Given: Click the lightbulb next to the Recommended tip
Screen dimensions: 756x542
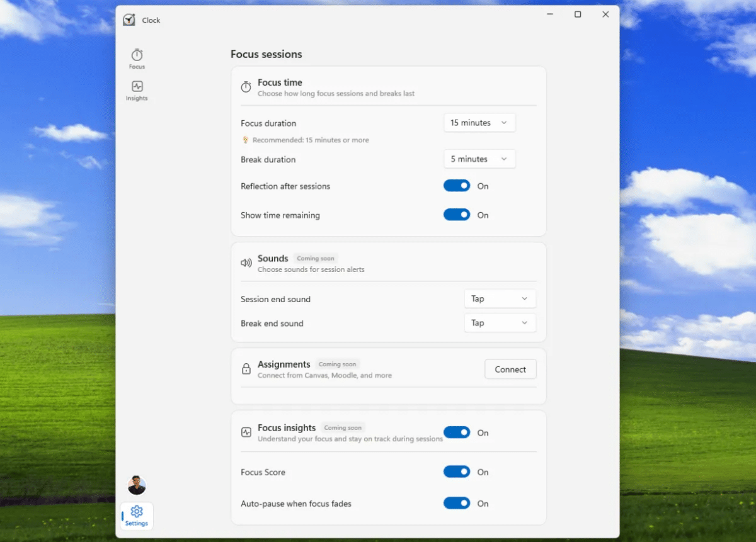Looking at the screenshot, I should click(x=246, y=140).
